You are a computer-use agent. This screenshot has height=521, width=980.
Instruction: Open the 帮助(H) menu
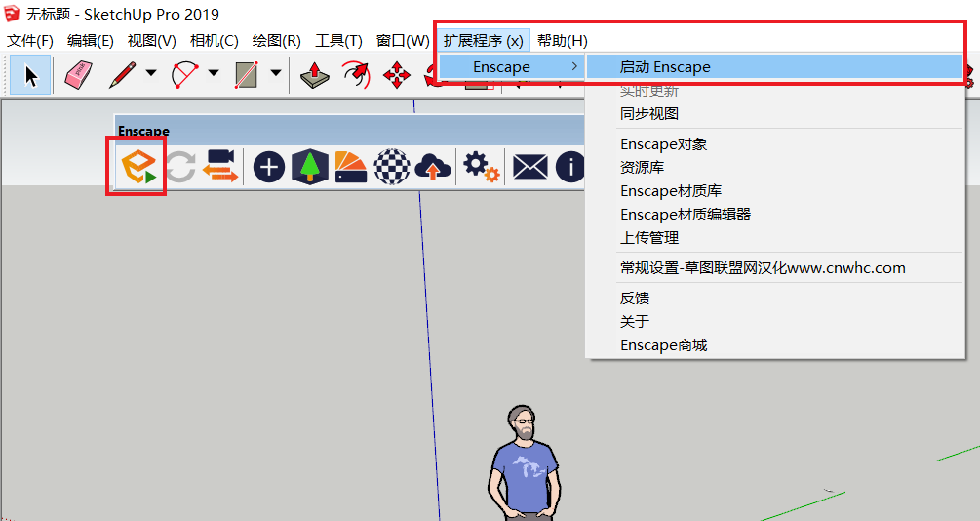pyautogui.click(x=563, y=41)
